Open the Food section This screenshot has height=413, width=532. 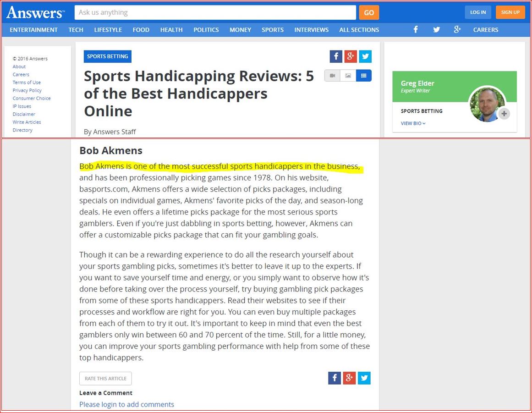click(x=141, y=30)
